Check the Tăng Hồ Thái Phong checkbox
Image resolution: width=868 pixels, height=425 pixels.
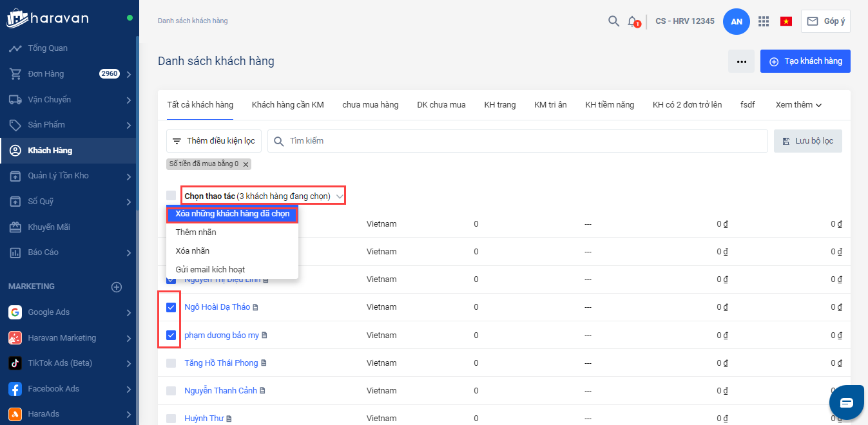pyautogui.click(x=171, y=363)
